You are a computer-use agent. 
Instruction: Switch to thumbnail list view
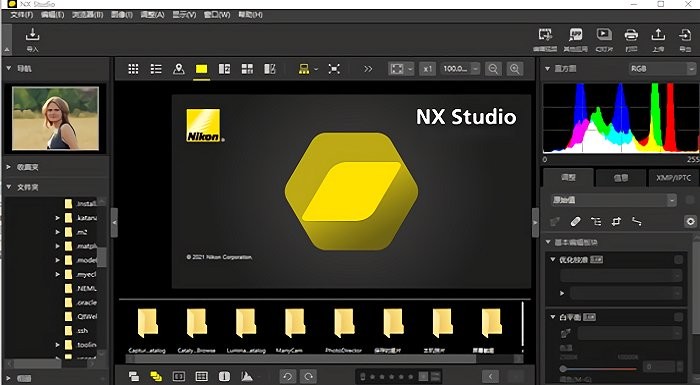point(156,69)
